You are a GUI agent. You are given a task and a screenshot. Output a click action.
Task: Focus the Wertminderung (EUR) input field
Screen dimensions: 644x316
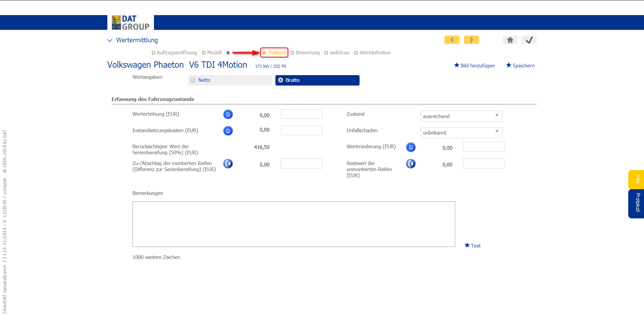point(484,147)
